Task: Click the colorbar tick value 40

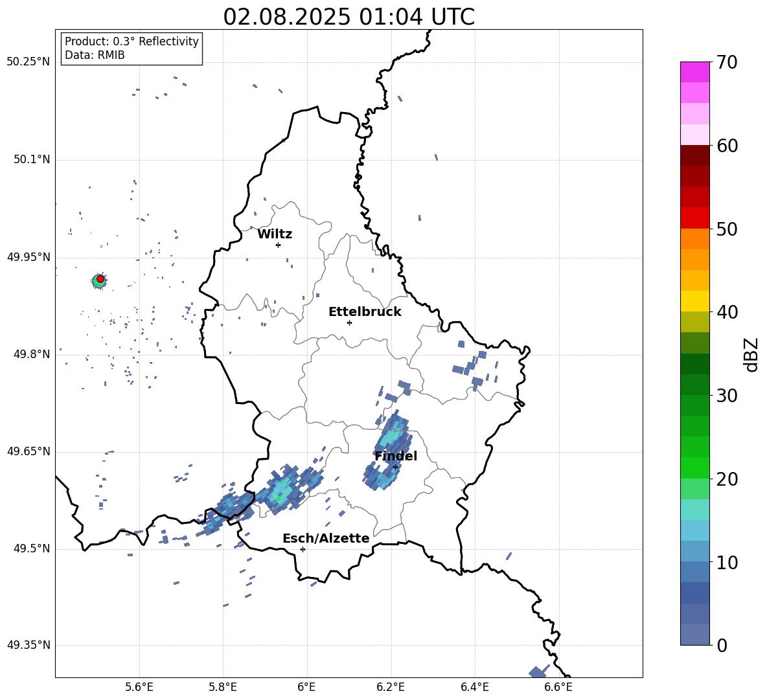Action: pos(727,312)
